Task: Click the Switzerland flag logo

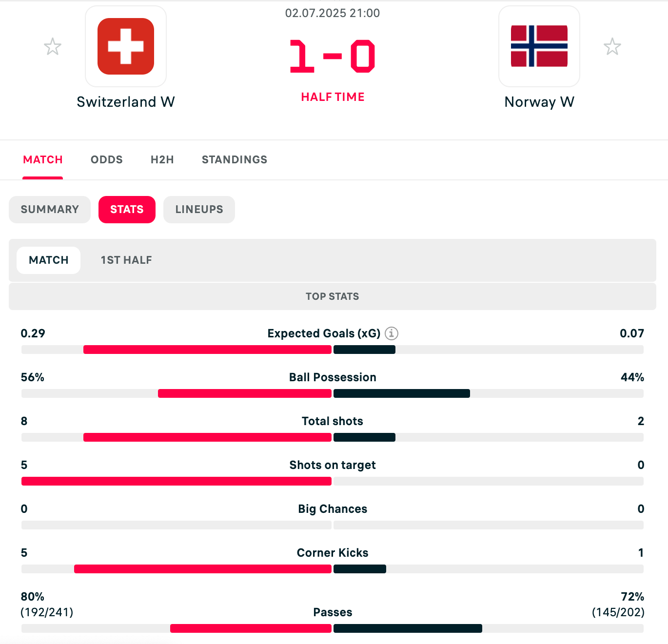Action: (x=126, y=46)
